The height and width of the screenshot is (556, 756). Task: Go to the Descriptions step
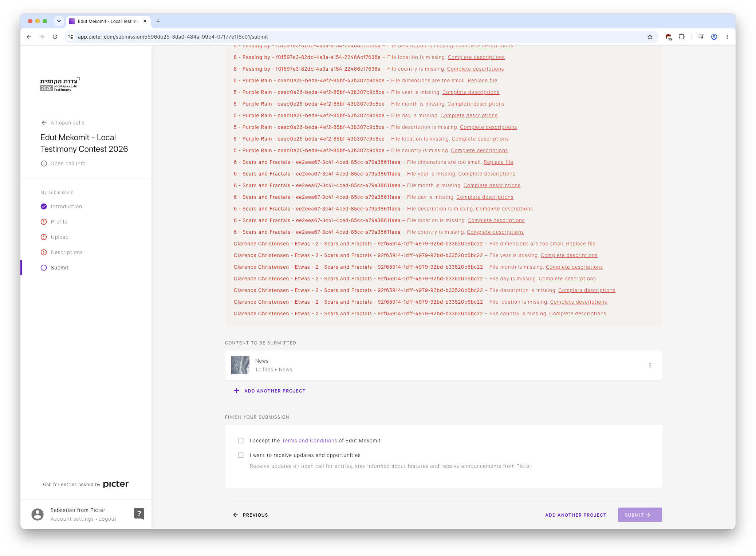67,252
